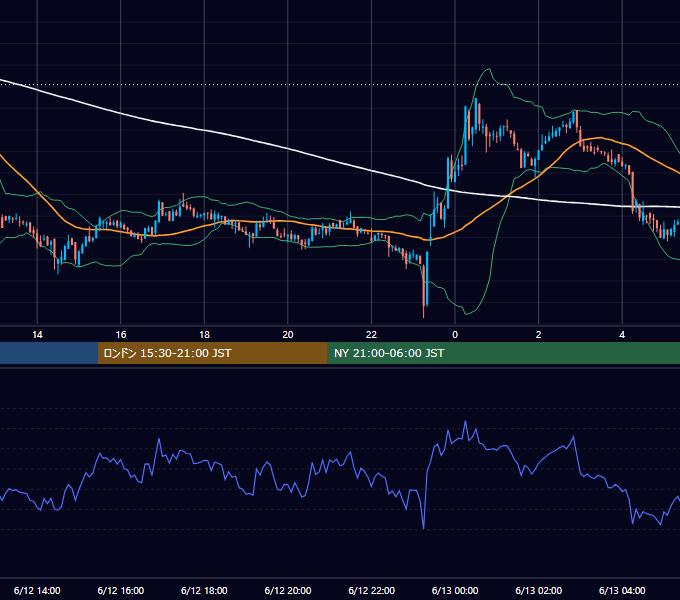Screen dimensions: 680x600
Task: Click the NY 21:00-06:00 JST session bar
Action: click(503, 353)
